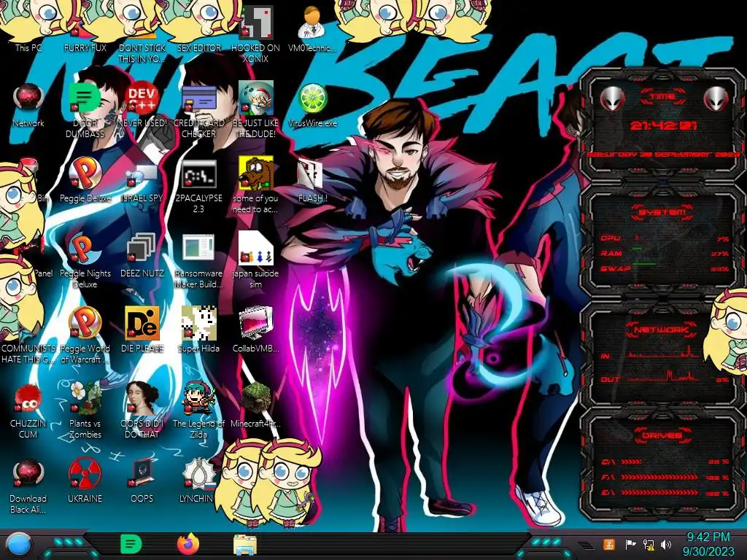Open the Network desktop icon
This screenshot has width=747, height=560.
tap(28, 106)
